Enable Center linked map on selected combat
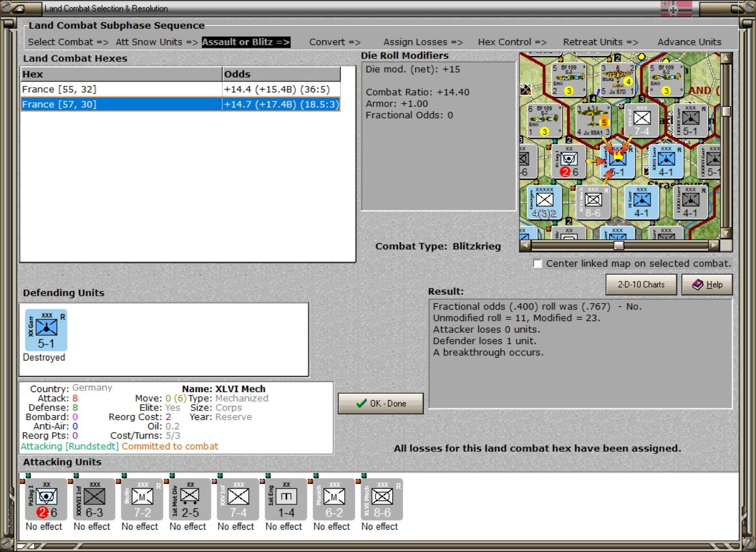This screenshot has height=552, width=756. pos(537,264)
